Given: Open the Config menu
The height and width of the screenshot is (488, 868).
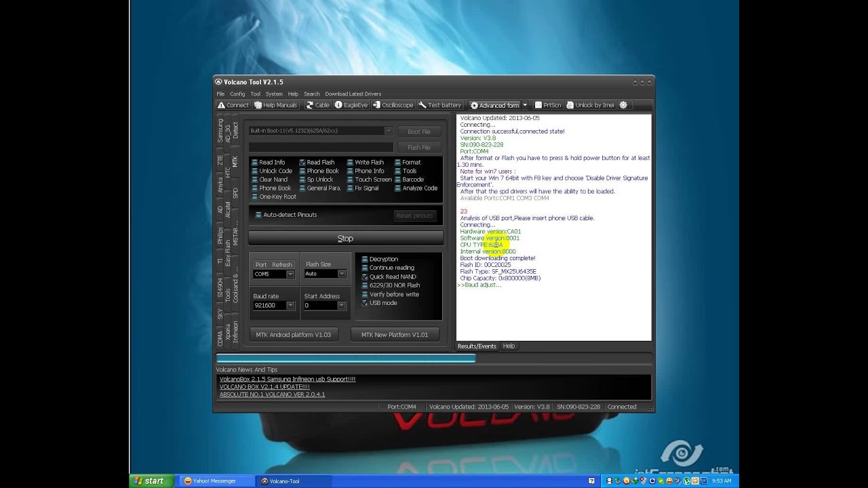Looking at the screenshot, I should point(237,94).
